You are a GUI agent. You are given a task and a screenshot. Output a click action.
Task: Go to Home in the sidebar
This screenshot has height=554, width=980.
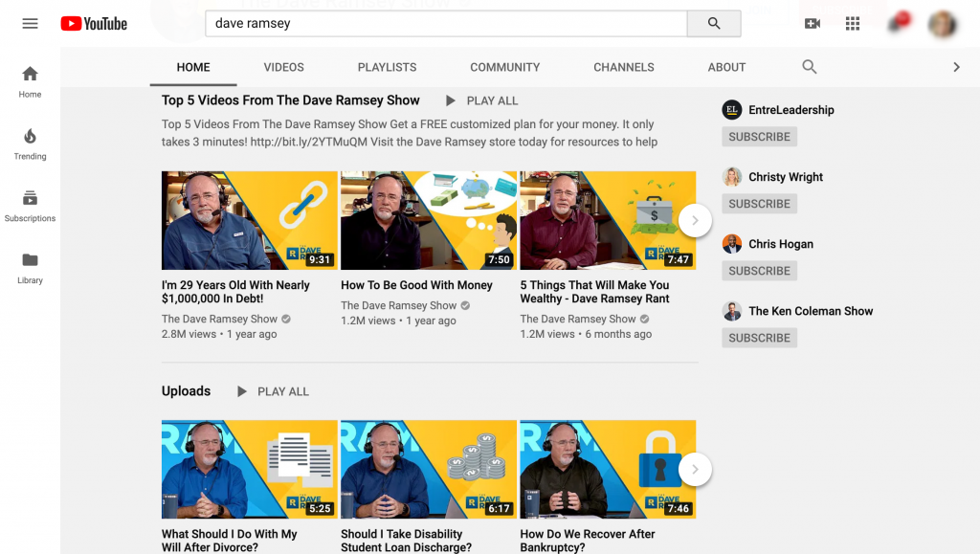click(30, 82)
